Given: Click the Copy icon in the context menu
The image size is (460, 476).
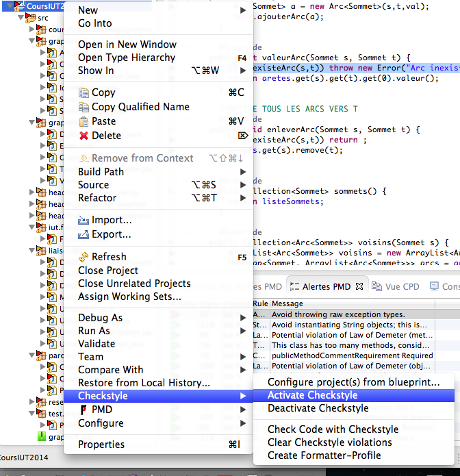Looking at the screenshot, I should (x=84, y=92).
